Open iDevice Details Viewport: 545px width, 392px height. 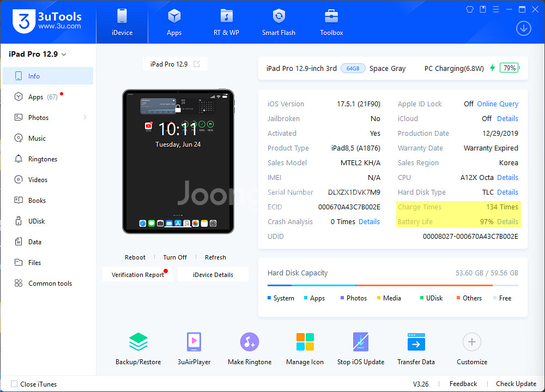coord(213,274)
